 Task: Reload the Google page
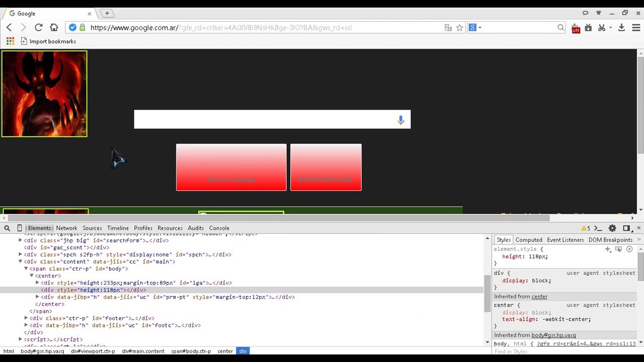click(x=39, y=28)
